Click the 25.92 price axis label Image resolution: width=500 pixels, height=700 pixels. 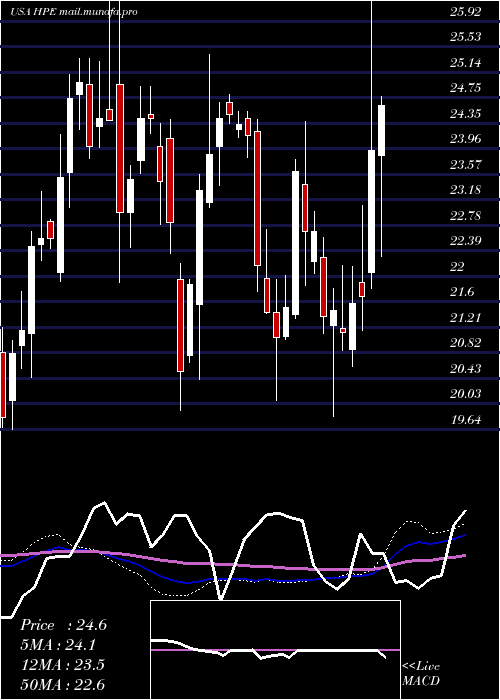pos(466,12)
